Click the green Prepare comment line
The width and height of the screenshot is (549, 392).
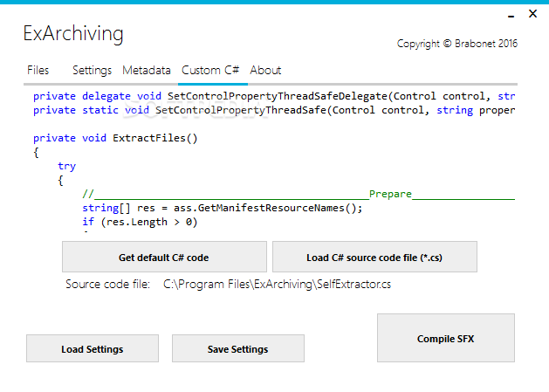pos(299,194)
